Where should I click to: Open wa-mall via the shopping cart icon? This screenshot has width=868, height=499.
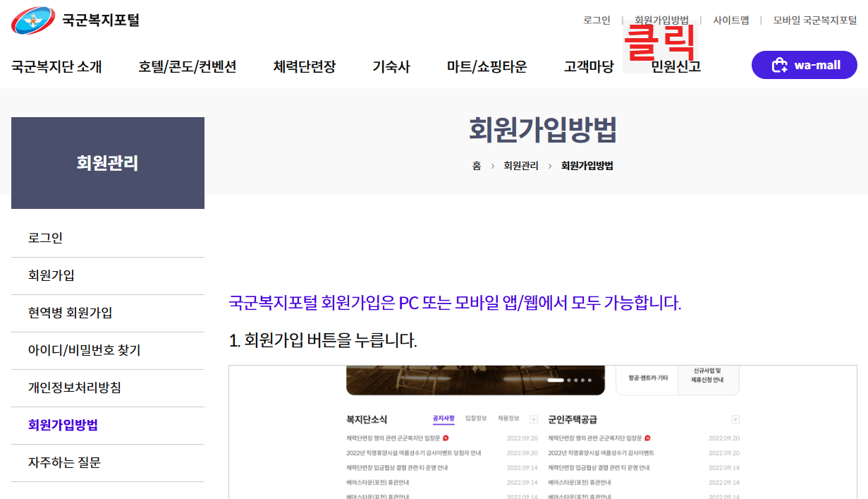click(781, 65)
